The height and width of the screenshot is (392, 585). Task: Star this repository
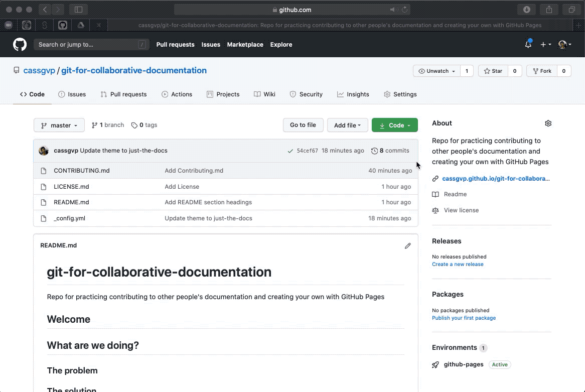[x=493, y=71]
